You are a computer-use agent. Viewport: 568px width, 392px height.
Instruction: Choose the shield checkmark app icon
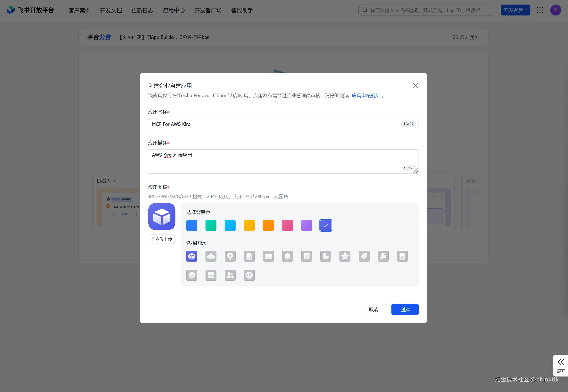pyautogui.click(x=192, y=275)
